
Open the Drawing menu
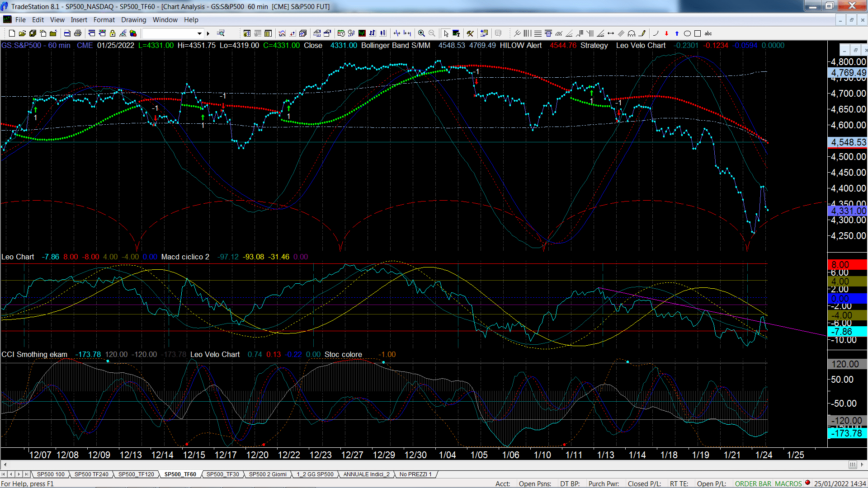(x=134, y=20)
